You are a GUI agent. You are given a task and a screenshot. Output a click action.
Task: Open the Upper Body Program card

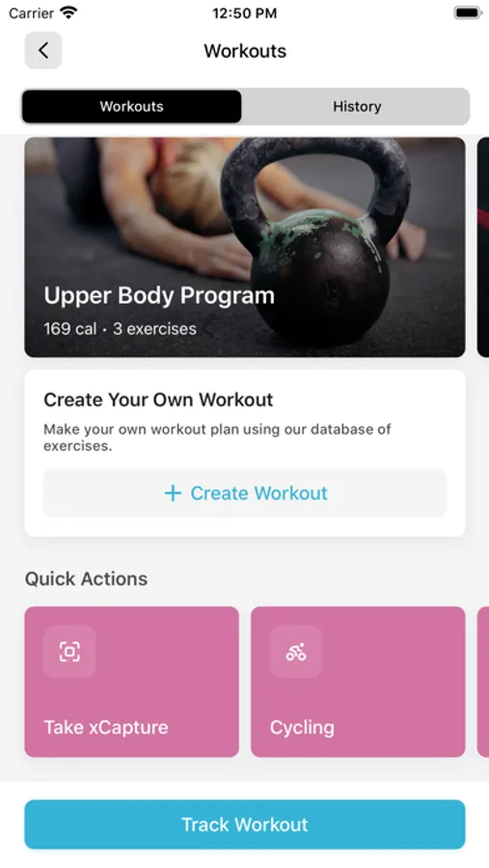245,247
